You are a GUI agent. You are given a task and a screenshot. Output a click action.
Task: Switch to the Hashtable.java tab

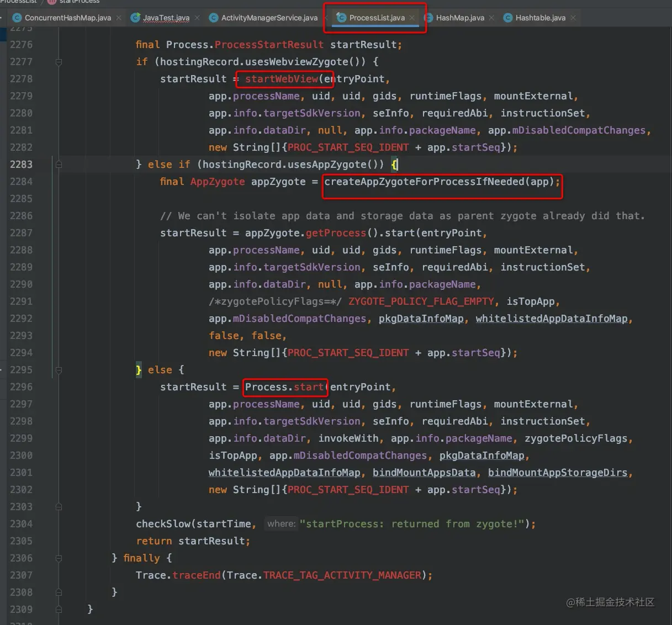tap(541, 18)
